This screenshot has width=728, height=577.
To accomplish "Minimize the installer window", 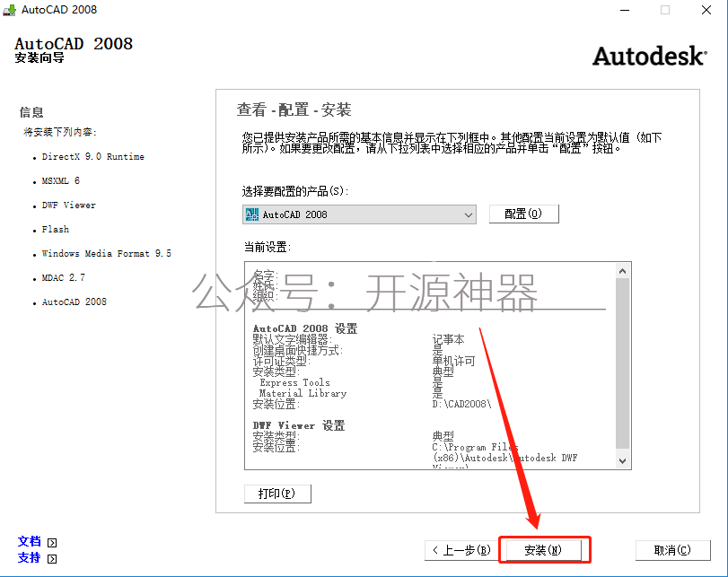I will (625, 10).
